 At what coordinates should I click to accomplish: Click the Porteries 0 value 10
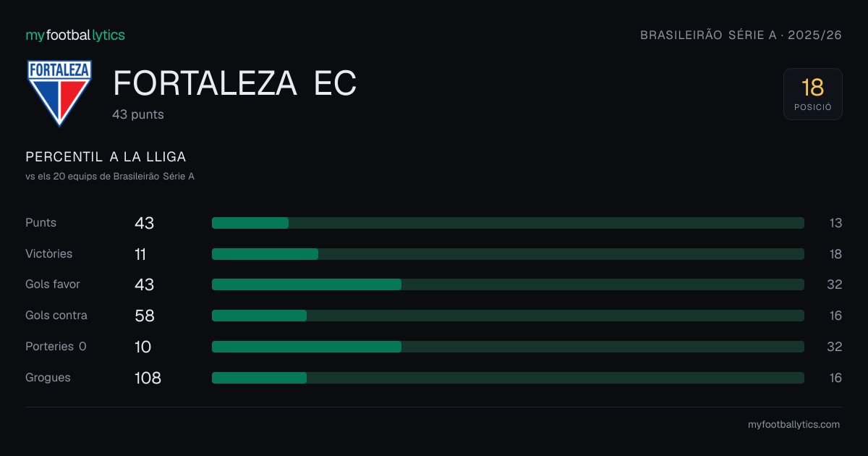pos(142,347)
